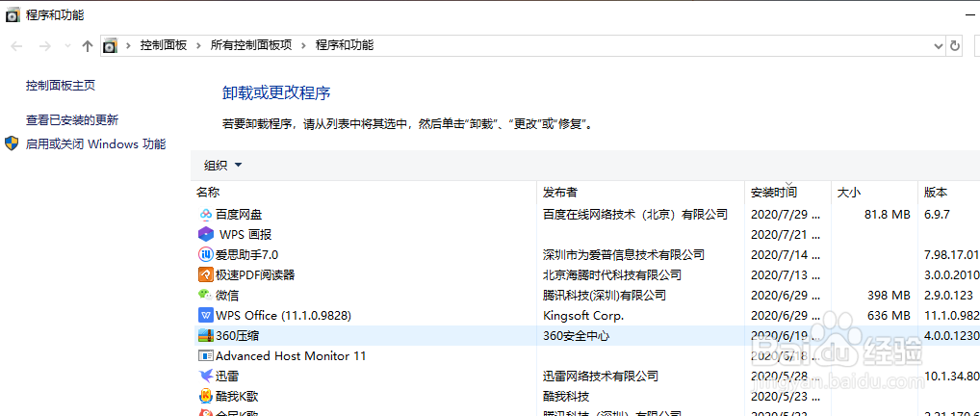This screenshot has width=980, height=416.
Task: Open 查看已安装的更新 link
Action: click(72, 120)
